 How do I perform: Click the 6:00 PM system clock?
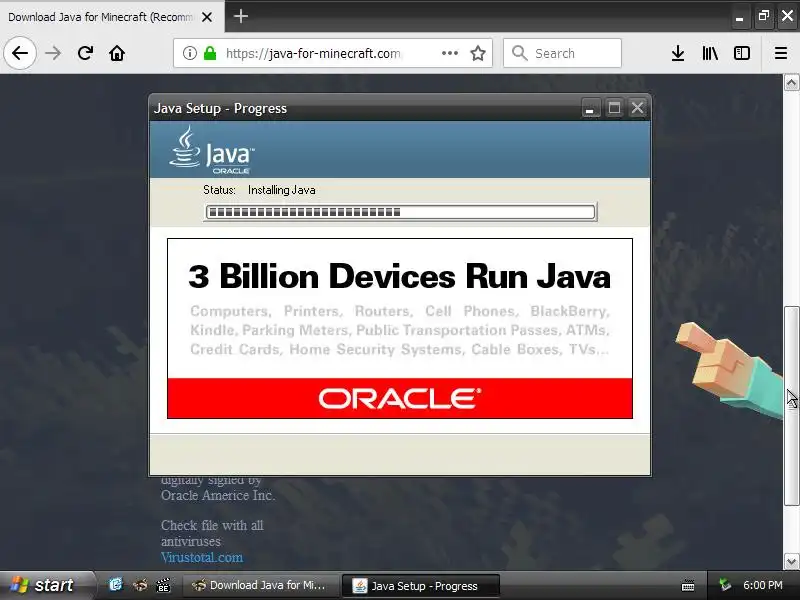[x=763, y=585]
